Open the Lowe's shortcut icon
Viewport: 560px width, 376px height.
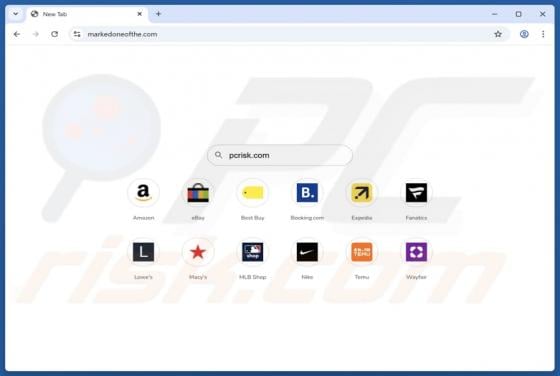click(x=143, y=252)
